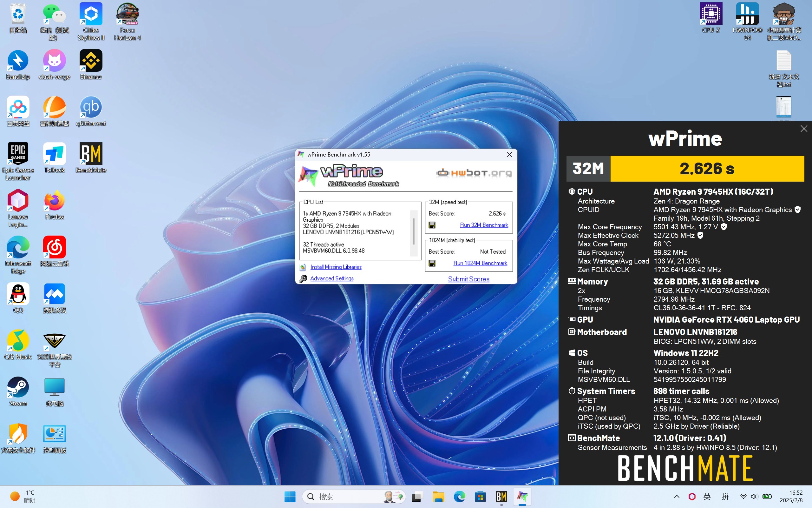Click save icon beside Run 32M Benchmark
This screenshot has height=508, width=812.
pyautogui.click(x=432, y=225)
